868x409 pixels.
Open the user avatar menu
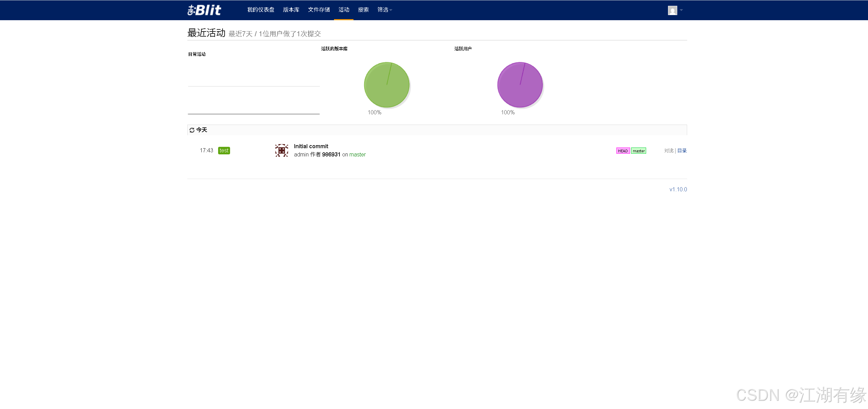tap(672, 10)
